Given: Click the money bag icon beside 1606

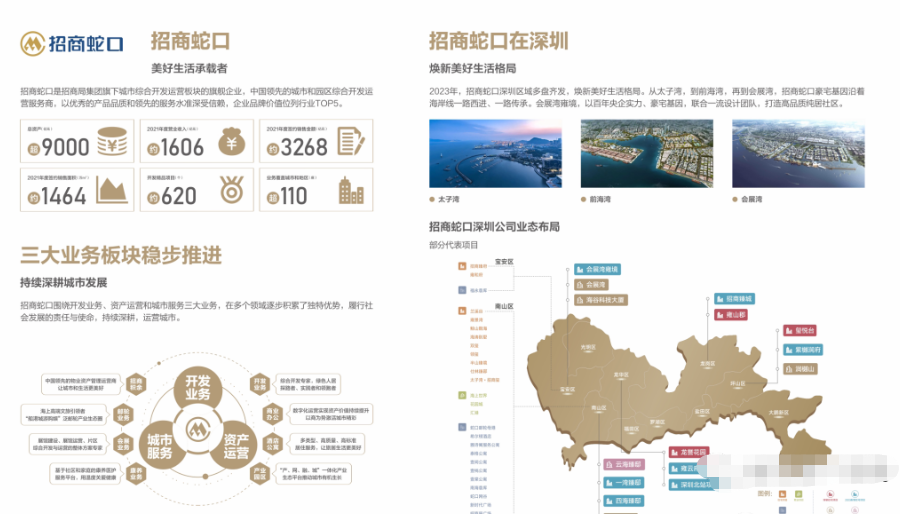Looking at the screenshot, I should [x=231, y=143].
